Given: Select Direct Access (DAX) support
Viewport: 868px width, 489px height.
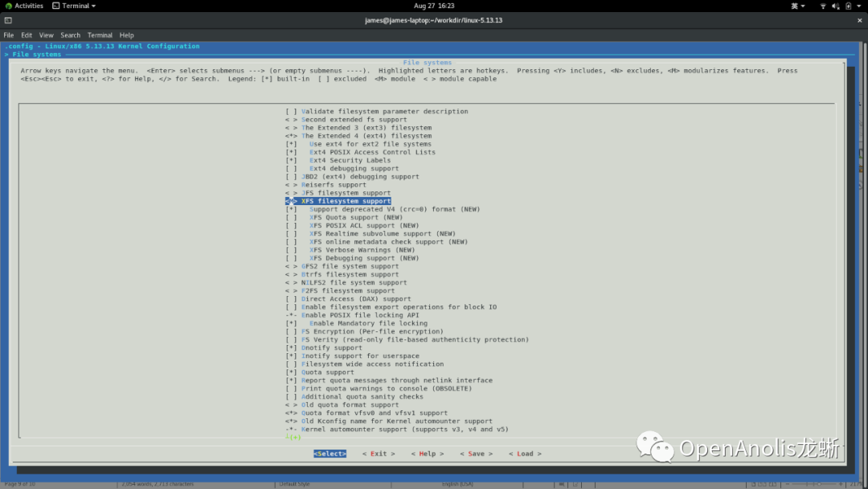Looking at the screenshot, I should [x=348, y=298].
